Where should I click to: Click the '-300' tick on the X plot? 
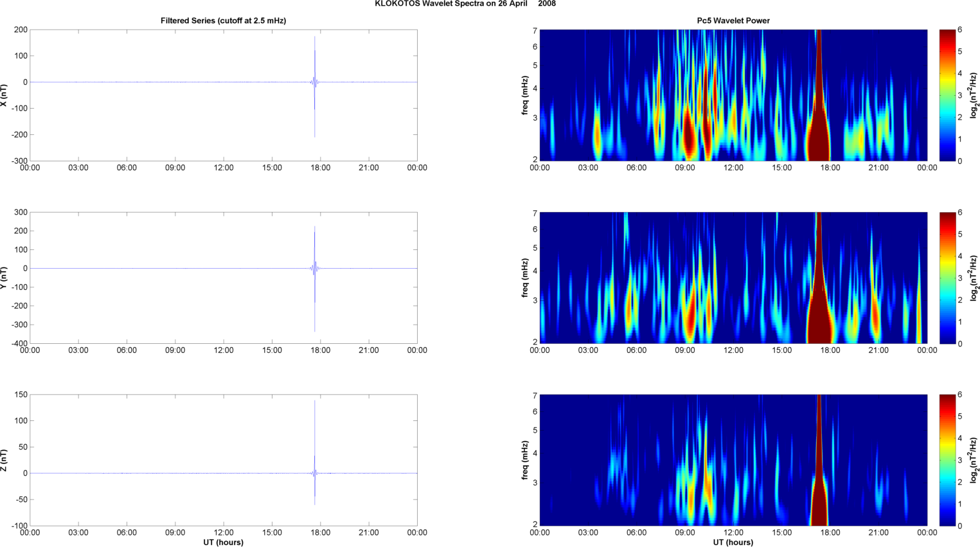click(19, 161)
